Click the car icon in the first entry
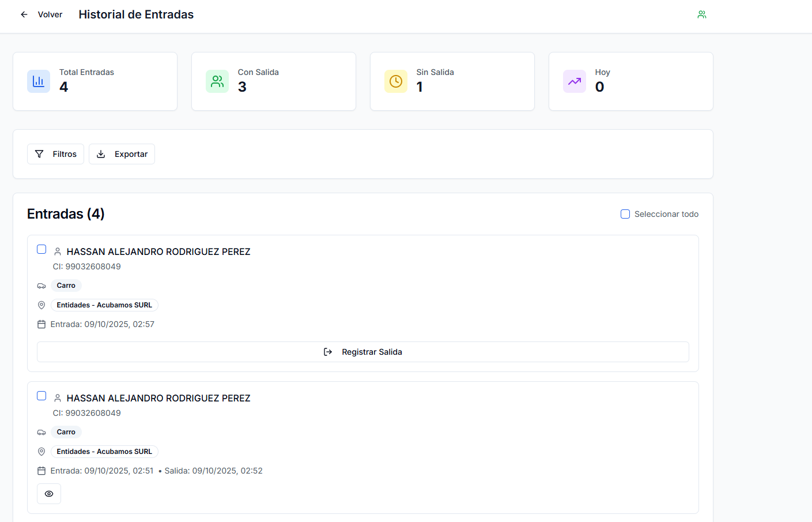812x522 pixels. coord(41,286)
